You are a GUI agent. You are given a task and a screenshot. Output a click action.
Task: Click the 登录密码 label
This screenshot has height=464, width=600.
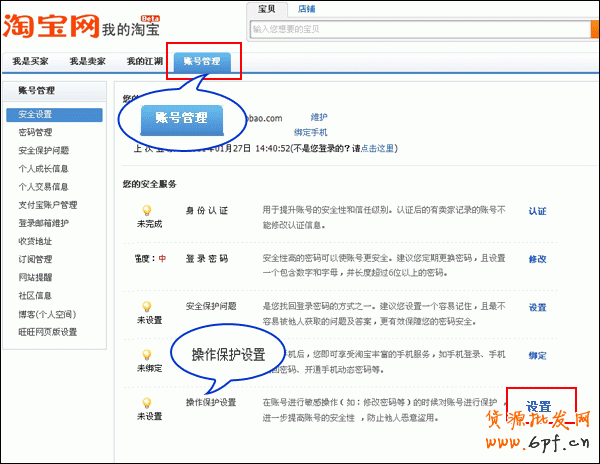[x=207, y=259]
